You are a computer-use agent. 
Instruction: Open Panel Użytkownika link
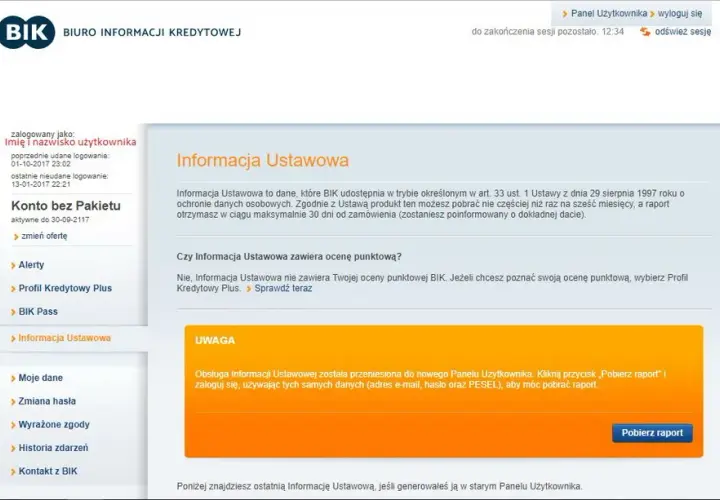(609, 13)
